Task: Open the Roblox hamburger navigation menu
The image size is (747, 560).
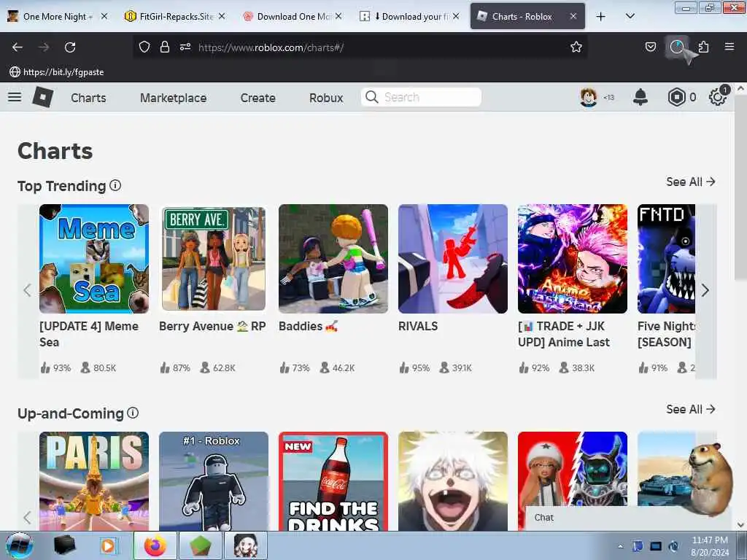Action: (15, 97)
